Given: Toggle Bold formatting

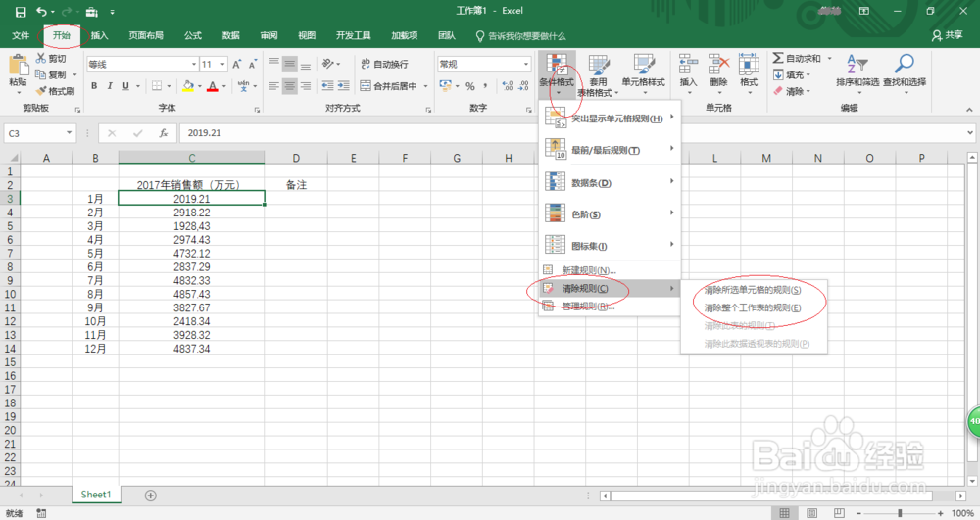Looking at the screenshot, I should click(x=94, y=85).
